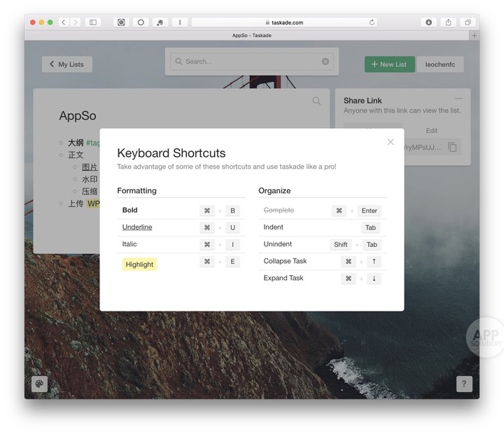504x434 pixels.
Task: Click the Tab key in Indent row
Action: (370, 227)
